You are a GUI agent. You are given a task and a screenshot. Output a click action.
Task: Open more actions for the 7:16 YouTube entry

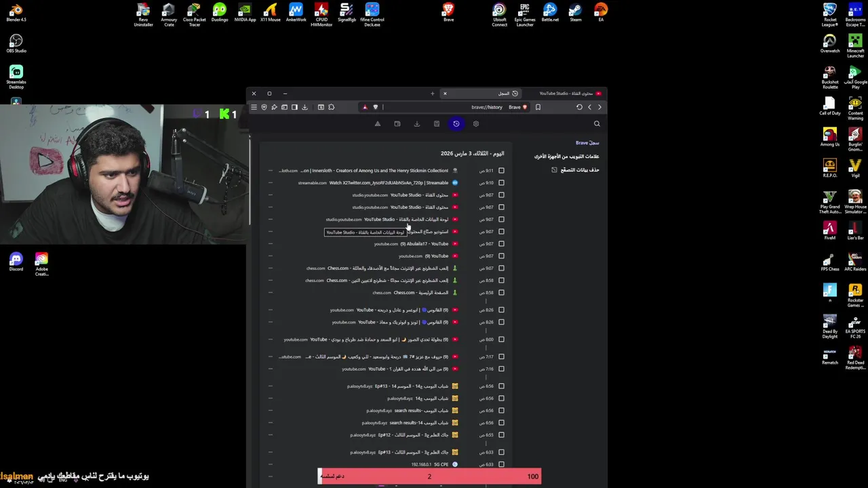(270, 369)
